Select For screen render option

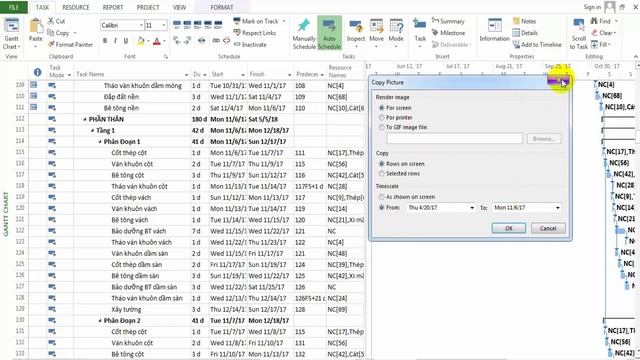click(x=382, y=108)
